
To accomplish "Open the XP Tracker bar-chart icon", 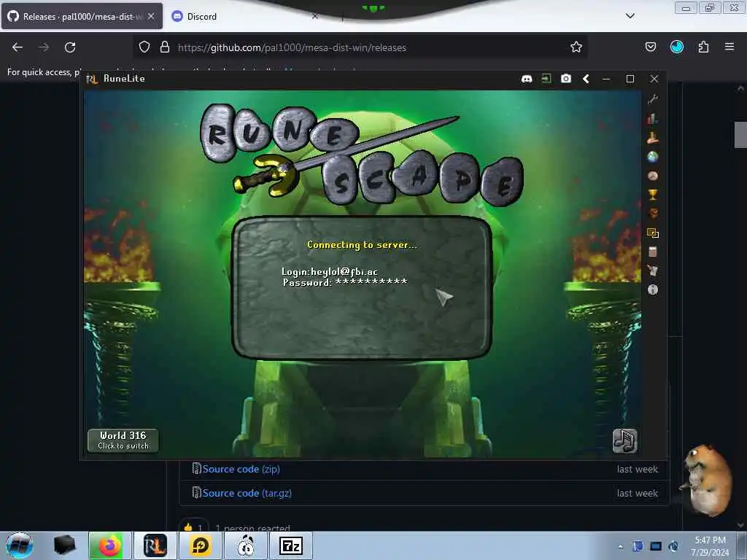I will [653, 119].
